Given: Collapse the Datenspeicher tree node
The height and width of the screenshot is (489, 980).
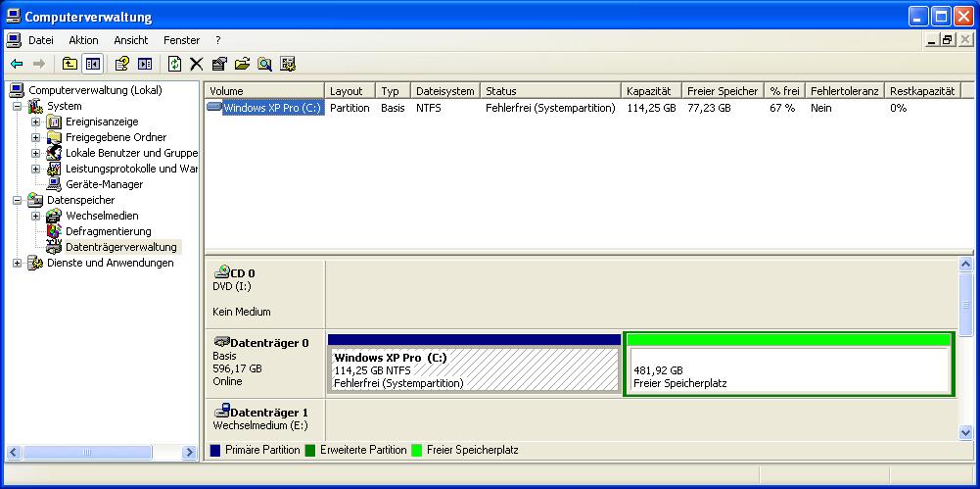Looking at the screenshot, I should (x=17, y=200).
